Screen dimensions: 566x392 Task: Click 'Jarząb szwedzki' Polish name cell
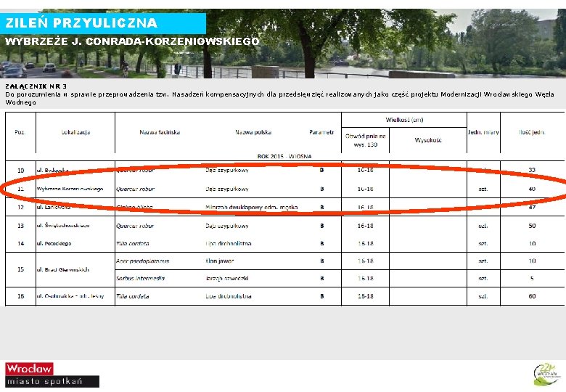pyautogui.click(x=227, y=278)
